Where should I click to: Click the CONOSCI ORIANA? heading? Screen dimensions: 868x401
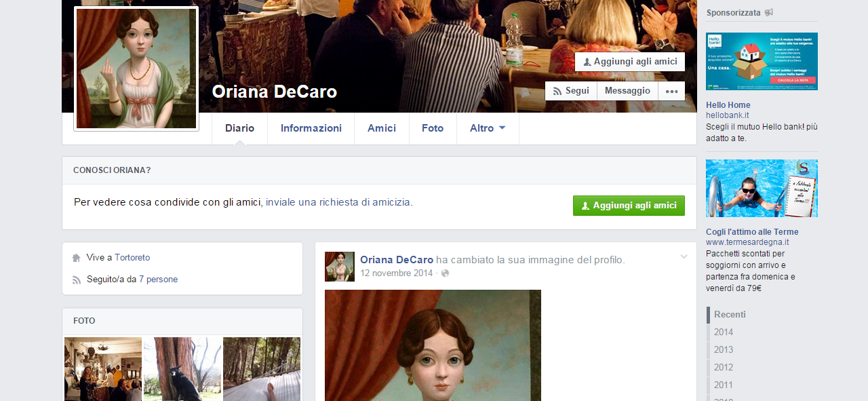pyautogui.click(x=112, y=170)
